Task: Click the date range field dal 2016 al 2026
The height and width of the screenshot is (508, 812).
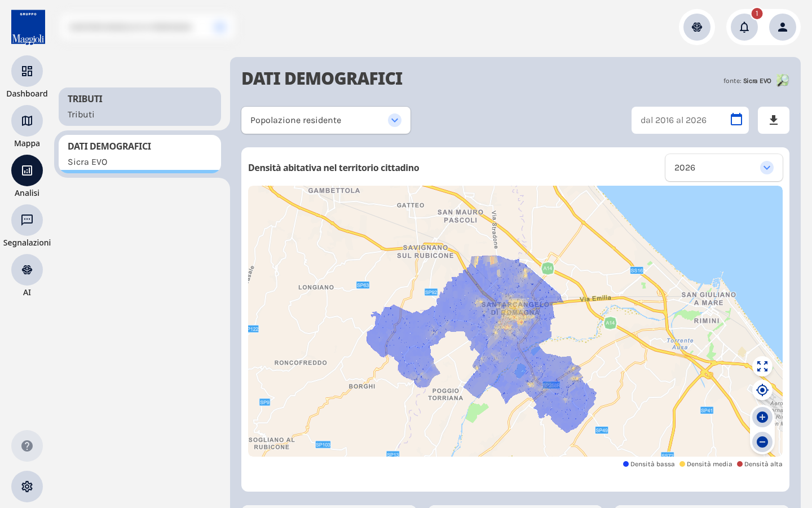Action: point(690,120)
